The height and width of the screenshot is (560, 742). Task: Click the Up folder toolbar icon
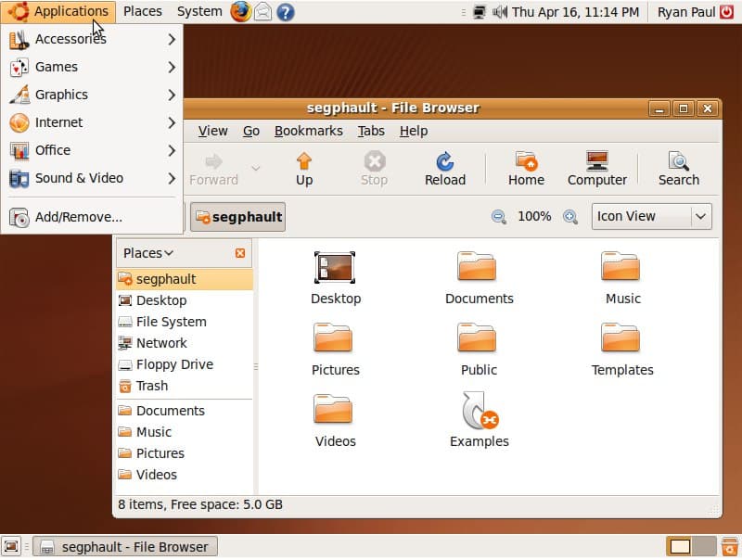pyautogui.click(x=304, y=168)
